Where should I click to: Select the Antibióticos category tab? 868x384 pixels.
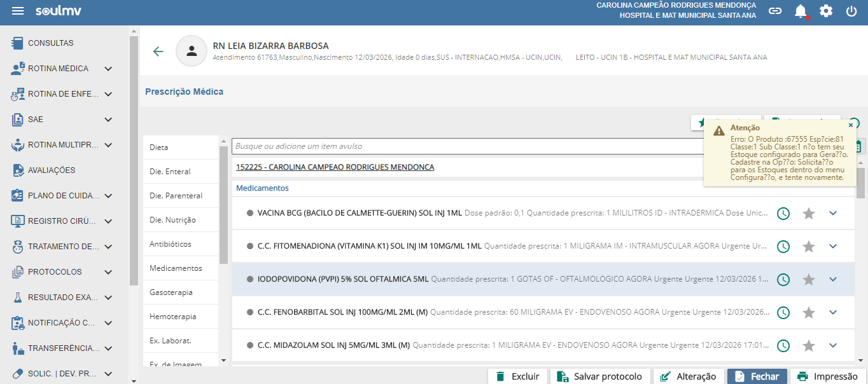(x=171, y=244)
